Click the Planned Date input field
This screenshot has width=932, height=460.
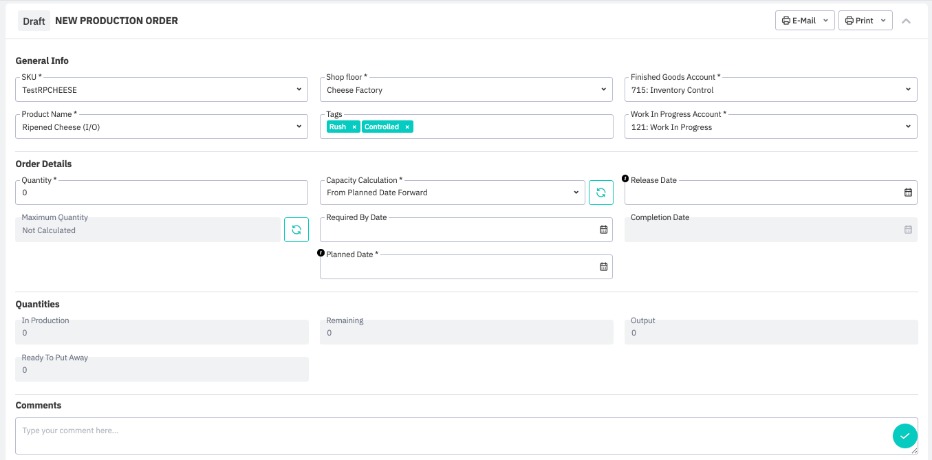click(x=466, y=267)
